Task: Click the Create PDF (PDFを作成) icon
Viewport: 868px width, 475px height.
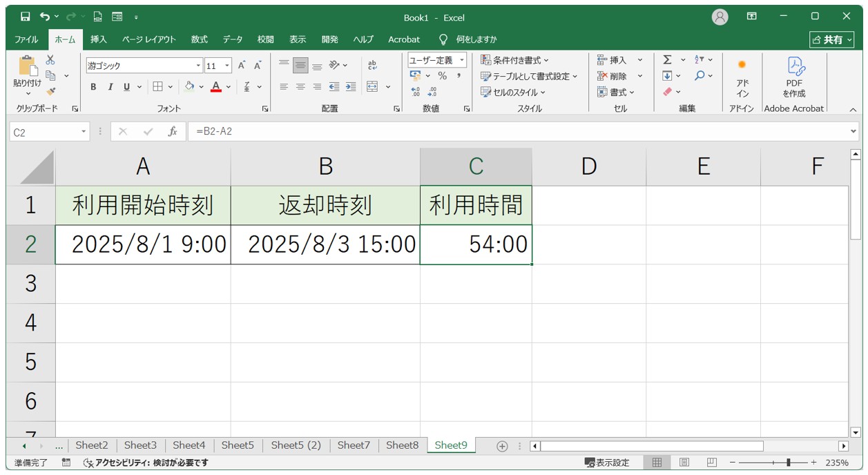Action: (795, 78)
